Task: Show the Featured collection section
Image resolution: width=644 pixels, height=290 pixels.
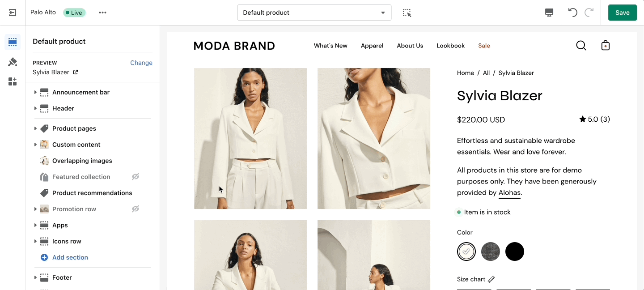Action: click(136, 177)
